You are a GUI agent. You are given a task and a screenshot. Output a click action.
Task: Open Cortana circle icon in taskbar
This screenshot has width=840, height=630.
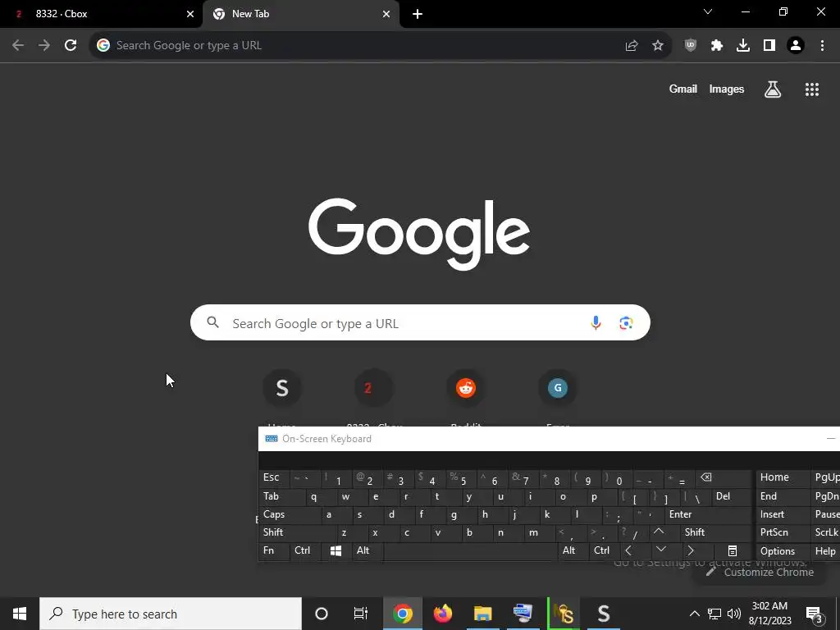[x=322, y=614]
